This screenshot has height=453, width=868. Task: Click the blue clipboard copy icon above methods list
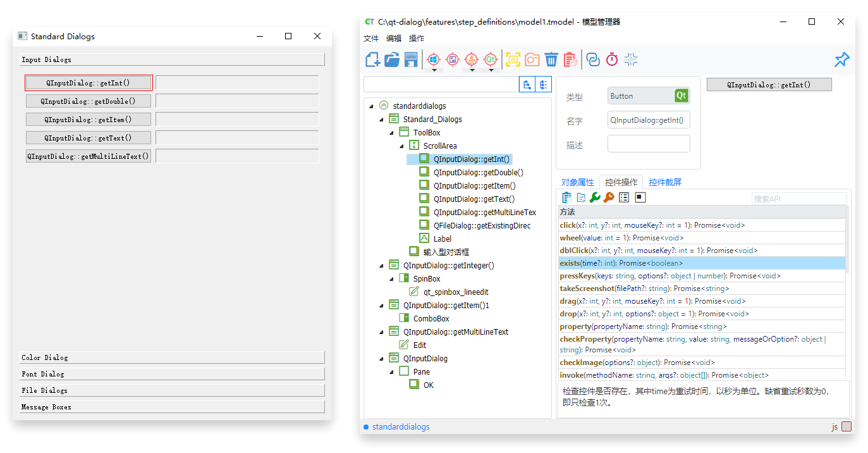click(566, 197)
